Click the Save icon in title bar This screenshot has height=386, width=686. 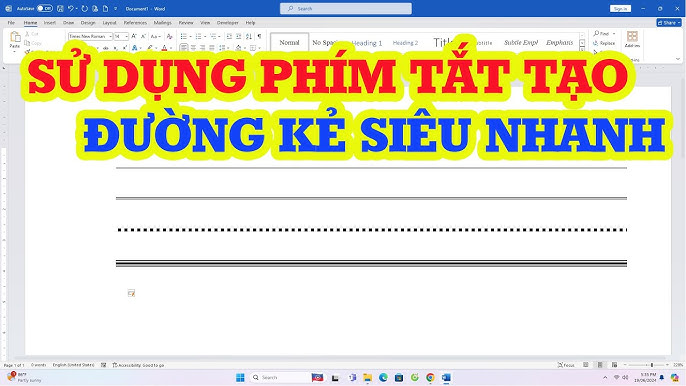click(60, 8)
